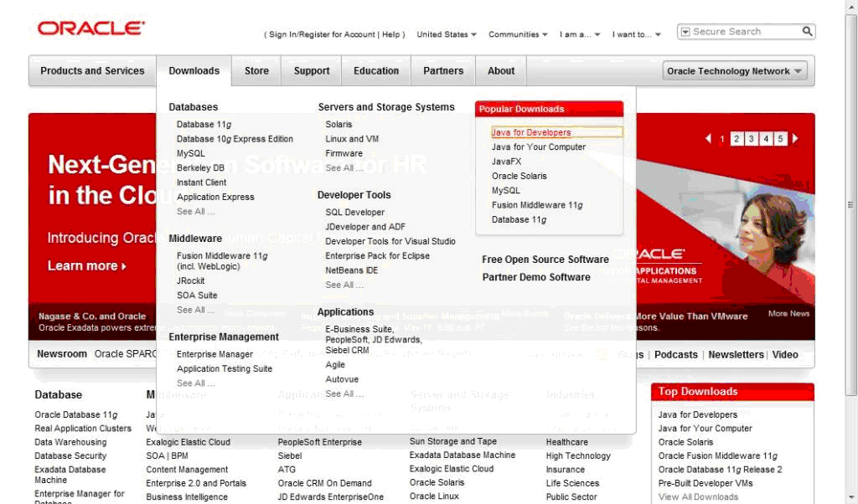Select E-Business Suite, PeopleSoft, JD Edwards, Siebel CRM
Screen dimensions: 858x504
[374, 339]
